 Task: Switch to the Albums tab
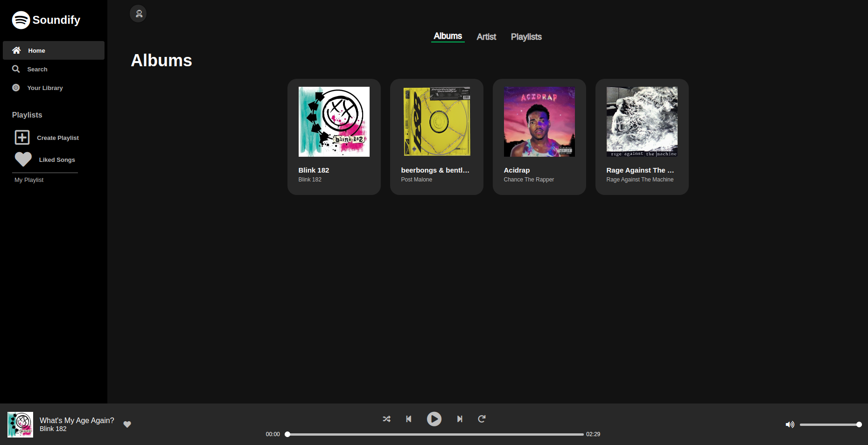(x=448, y=36)
